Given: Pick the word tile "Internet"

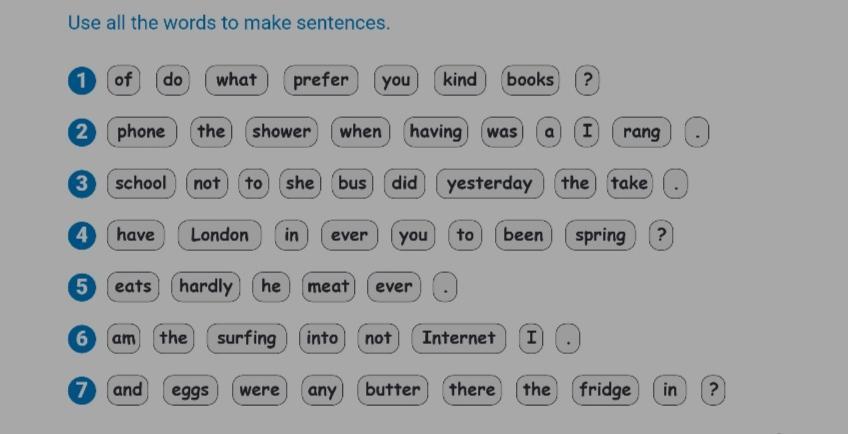Looking at the screenshot, I should [459, 339].
